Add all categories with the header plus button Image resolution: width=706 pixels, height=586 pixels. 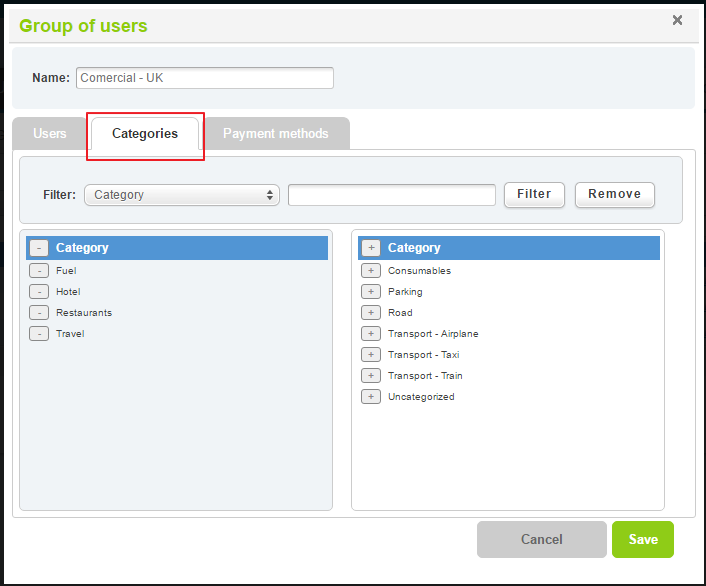(371, 248)
